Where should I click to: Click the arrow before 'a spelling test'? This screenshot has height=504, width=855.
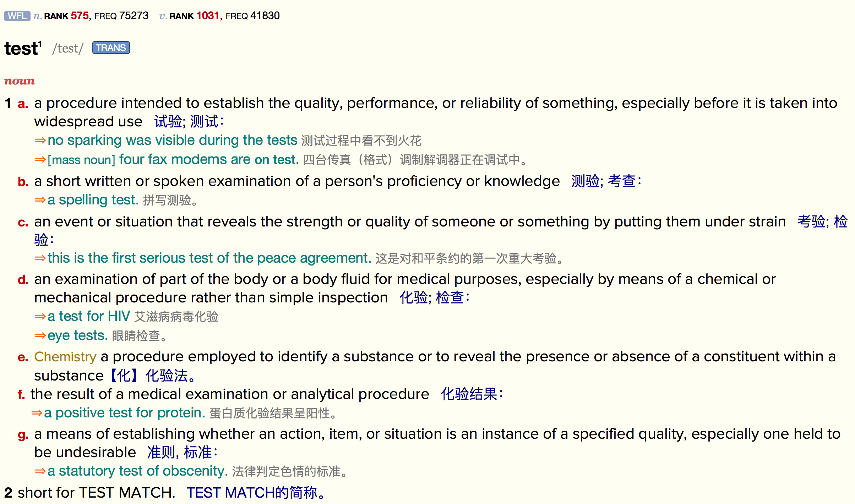pos(40,200)
